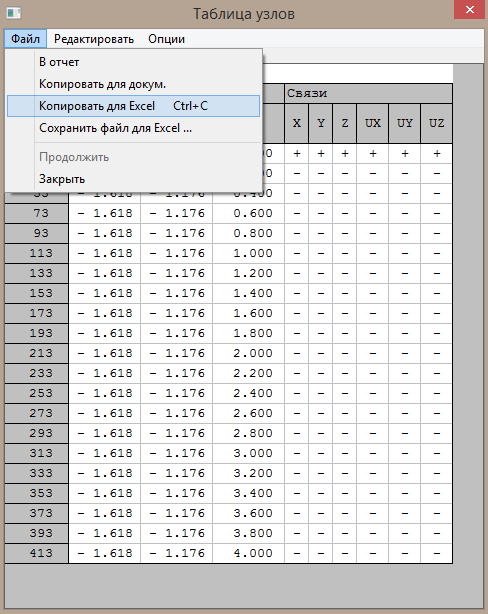Select node row header 273
Viewport: 488px width, 614px height.
tap(37, 413)
